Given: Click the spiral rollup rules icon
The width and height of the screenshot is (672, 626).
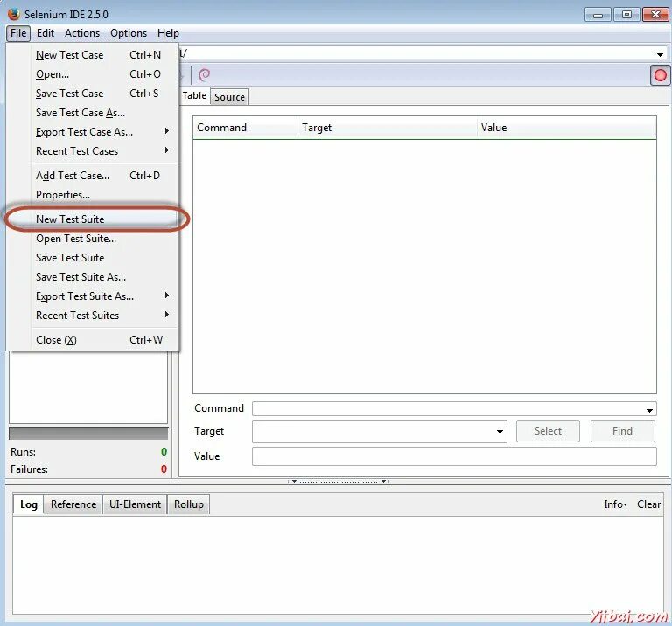Looking at the screenshot, I should coord(205,75).
